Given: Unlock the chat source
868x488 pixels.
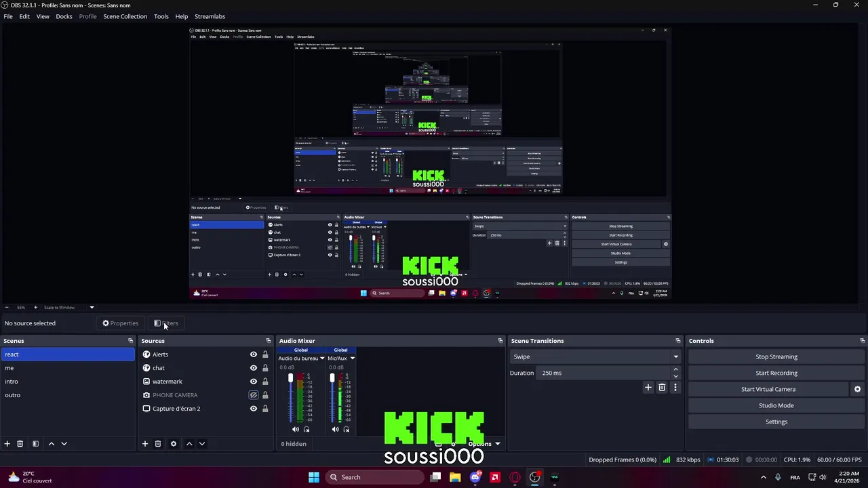Looking at the screenshot, I should click(x=265, y=368).
